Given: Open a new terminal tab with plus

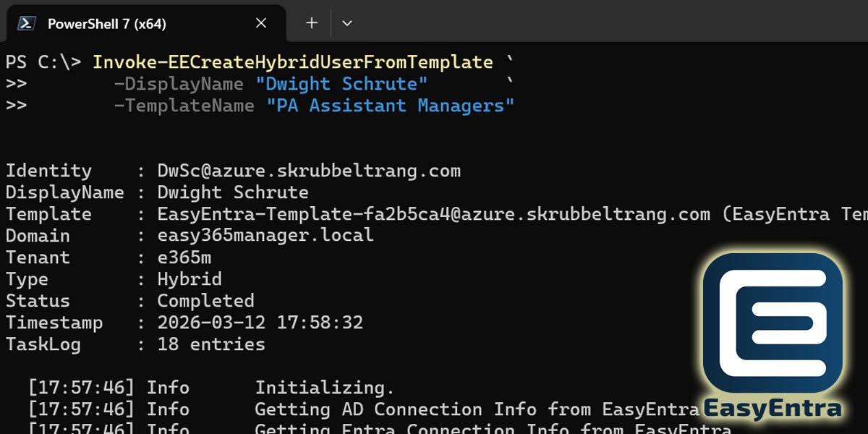Looking at the screenshot, I should pyautogui.click(x=312, y=23).
